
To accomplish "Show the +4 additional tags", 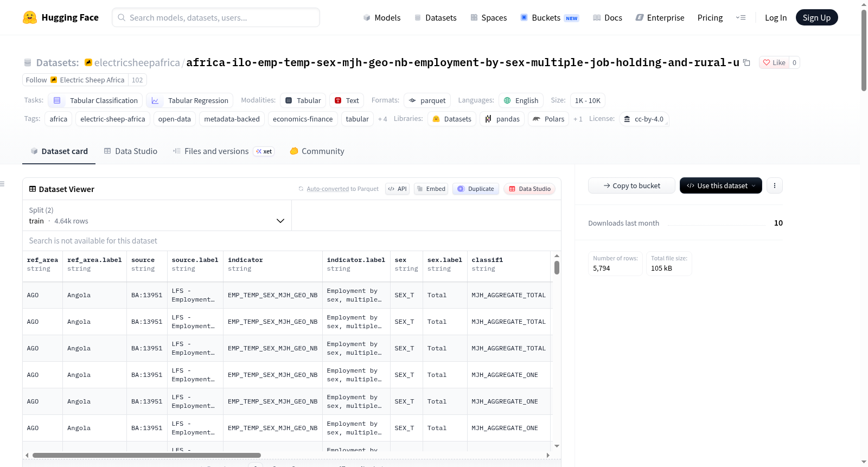I will click(x=382, y=119).
